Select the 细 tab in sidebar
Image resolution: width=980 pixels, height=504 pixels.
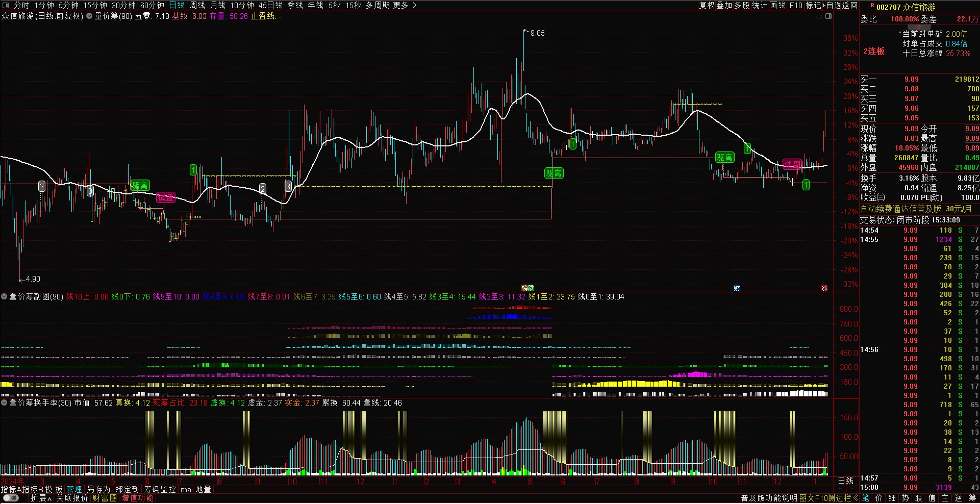[x=892, y=498]
